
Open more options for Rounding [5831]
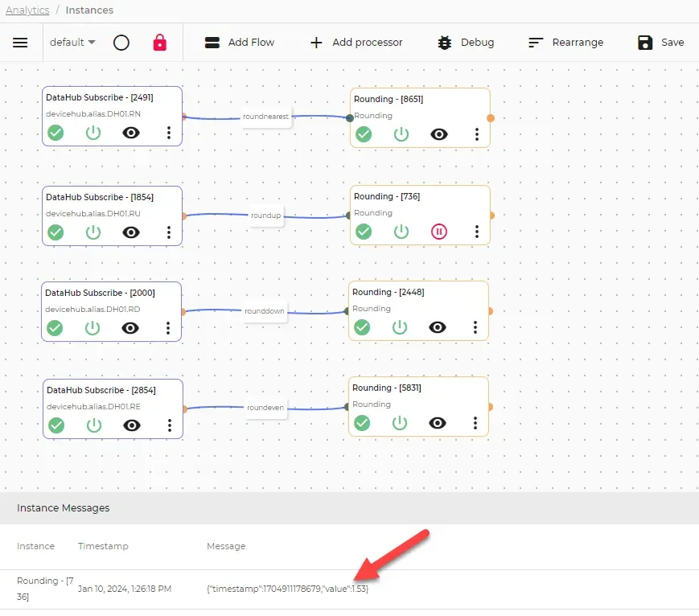pos(475,423)
